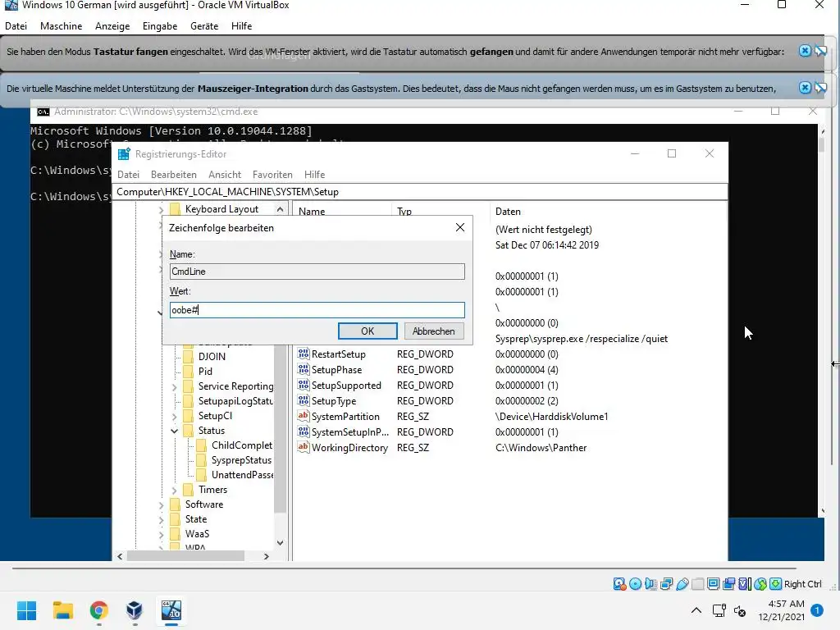Select the WorkingDirectory string value icon
Image resolution: width=840 pixels, height=630 pixels.
click(x=304, y=447)
